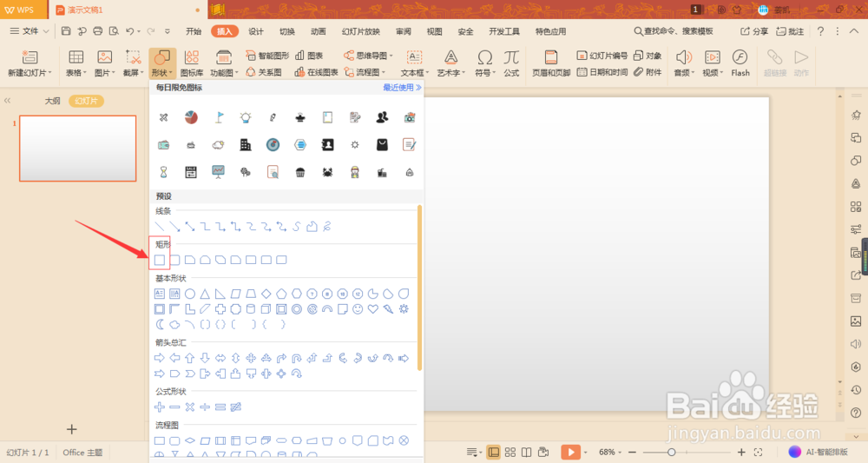Viewport: 868px width, 463px height.
Task: Collapse the slide thumbnail pane
Action: tap(7, 101)
